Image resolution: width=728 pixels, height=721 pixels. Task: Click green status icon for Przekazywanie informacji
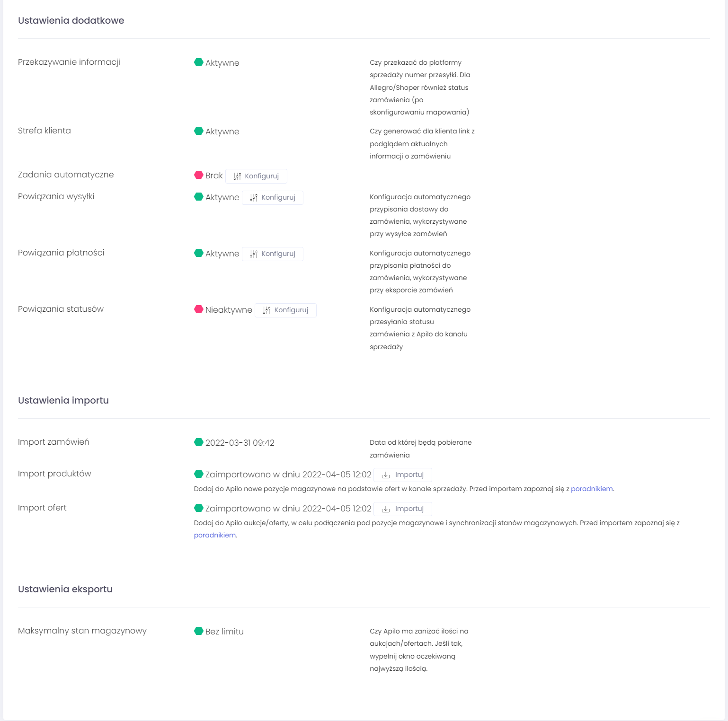coord(199,62)
